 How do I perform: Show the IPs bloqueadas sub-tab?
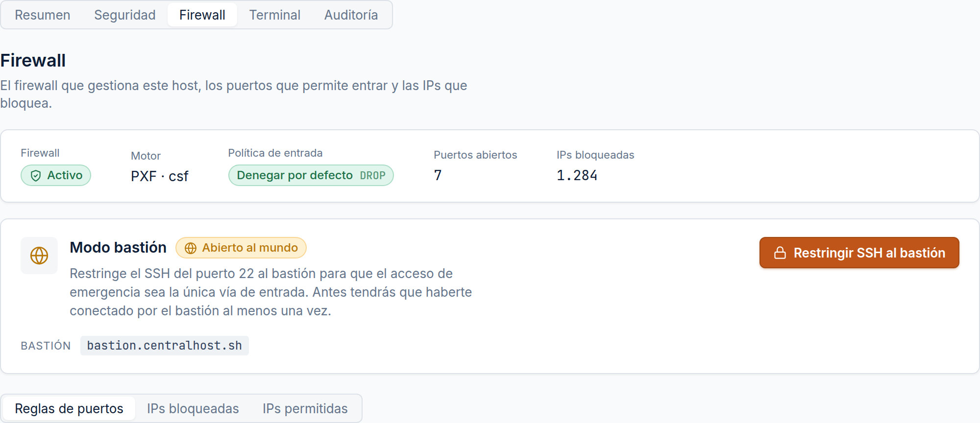[x=193, y=408]
